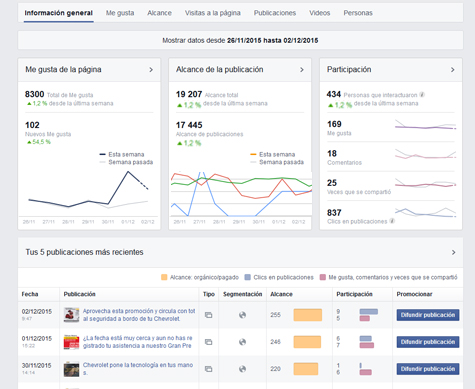Click the '434' Personas que interactuaron value

pos(334,94)
